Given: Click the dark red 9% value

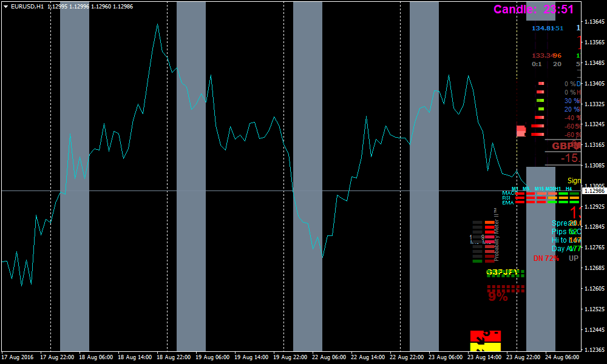Looking at the screenshot, I should pos(498,297).
